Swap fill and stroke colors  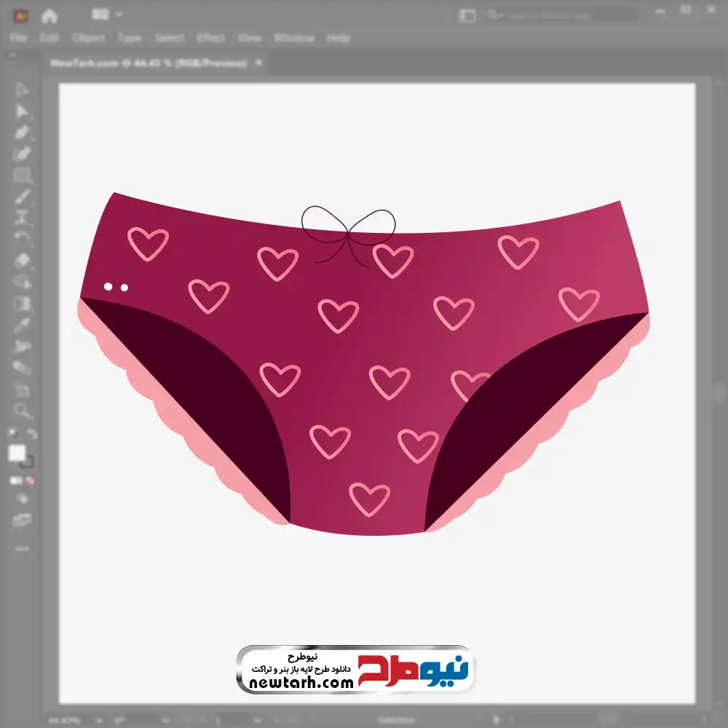[x=31, y=434]
